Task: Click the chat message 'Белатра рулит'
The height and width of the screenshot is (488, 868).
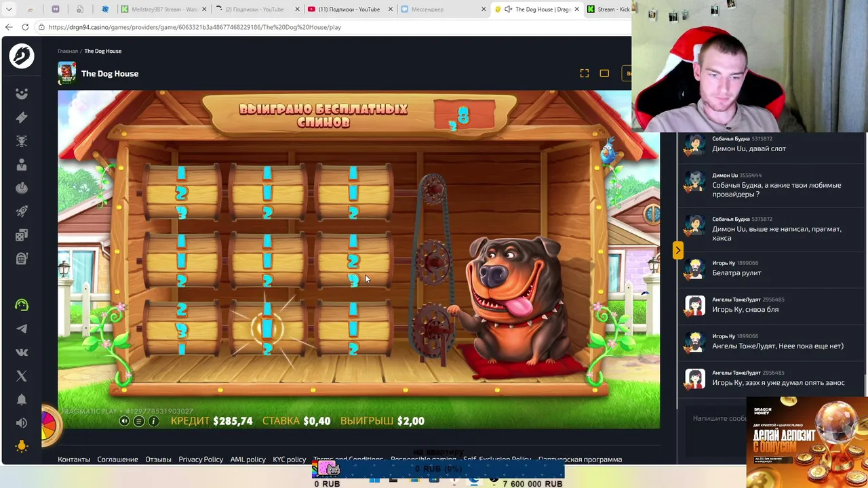Action: click(x=736, y=273)
